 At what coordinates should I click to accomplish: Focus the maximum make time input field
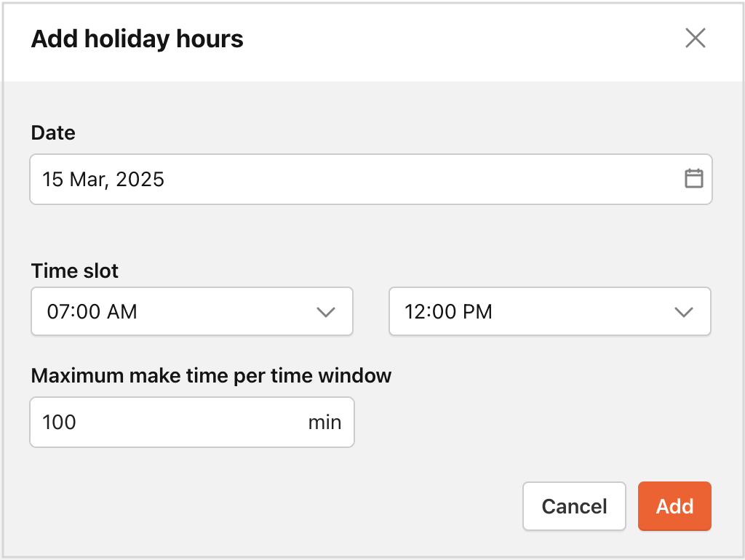(192, 423)
